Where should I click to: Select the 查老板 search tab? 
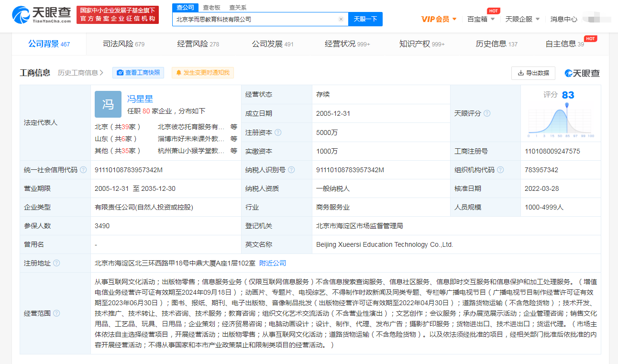tap(211, 7)
